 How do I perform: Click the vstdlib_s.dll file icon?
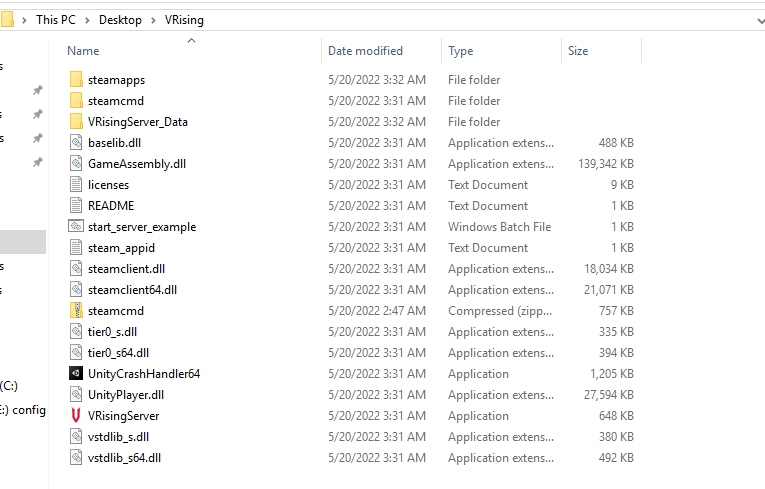76,436
